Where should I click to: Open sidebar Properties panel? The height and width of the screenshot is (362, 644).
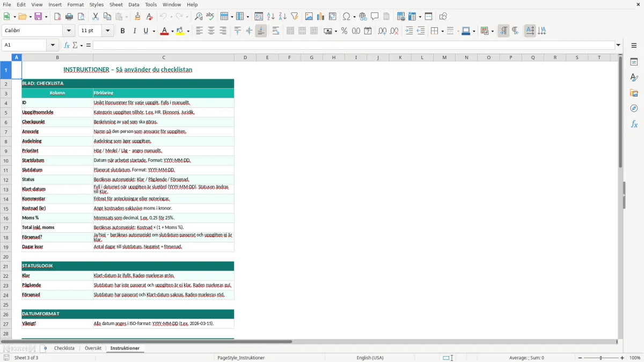634,62
